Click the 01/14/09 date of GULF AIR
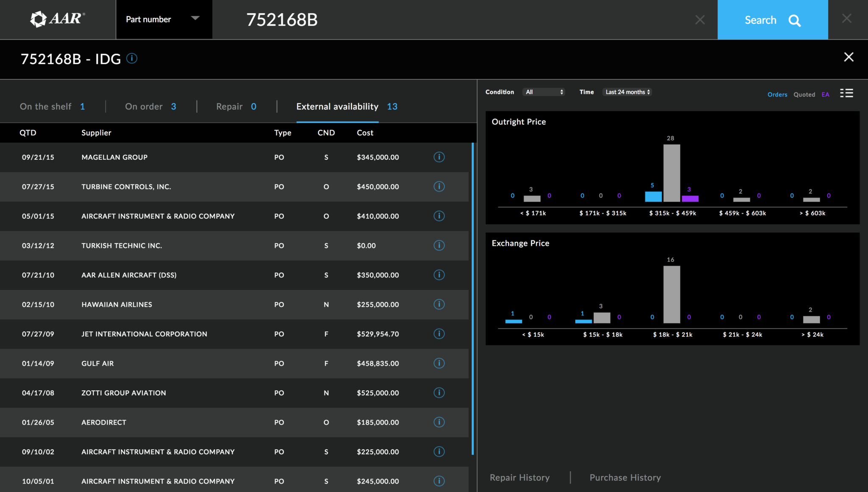 pos(38,363)
